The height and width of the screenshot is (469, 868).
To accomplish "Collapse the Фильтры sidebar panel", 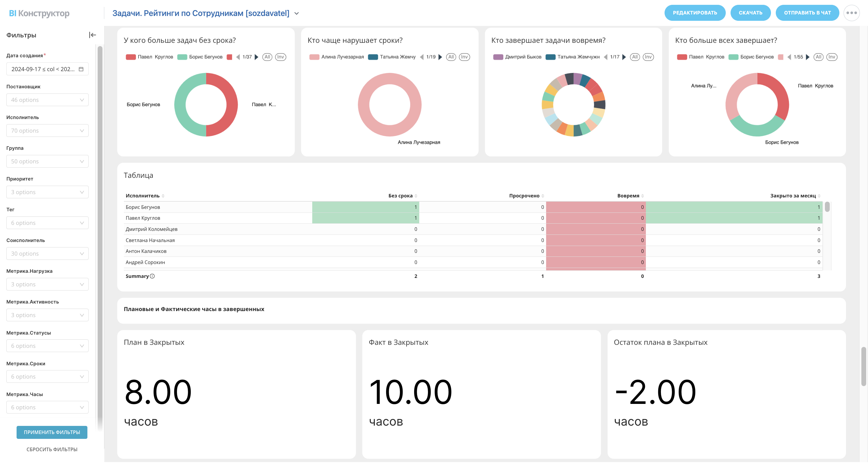I will 92,35.
